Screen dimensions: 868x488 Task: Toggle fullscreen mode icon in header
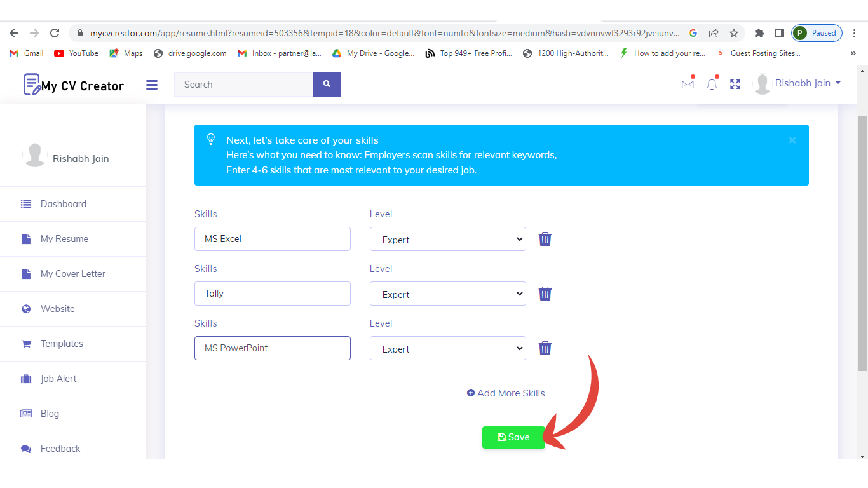tap(735, 84)
